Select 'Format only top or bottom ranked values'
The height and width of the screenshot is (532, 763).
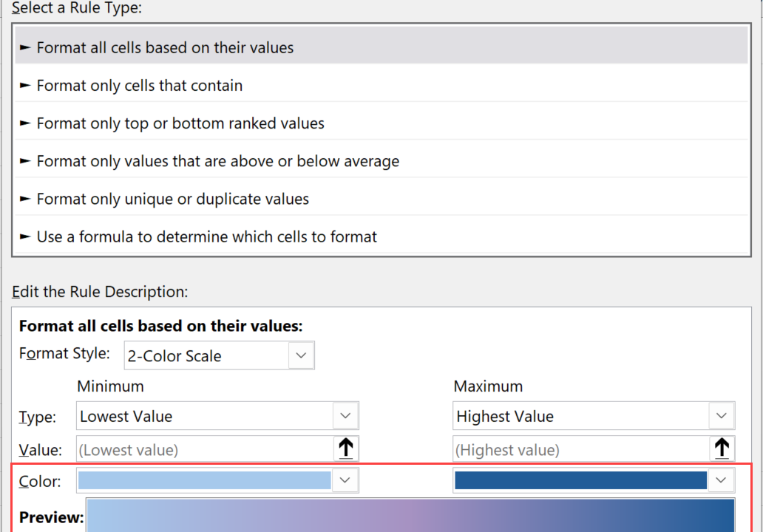pos(180,123)
